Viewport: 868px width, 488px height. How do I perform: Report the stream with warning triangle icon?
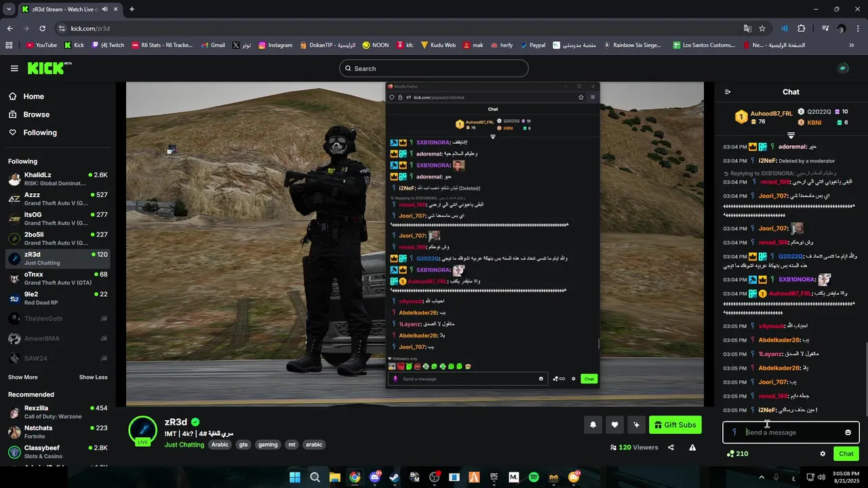pyautogui.click(x=692, y=447)
